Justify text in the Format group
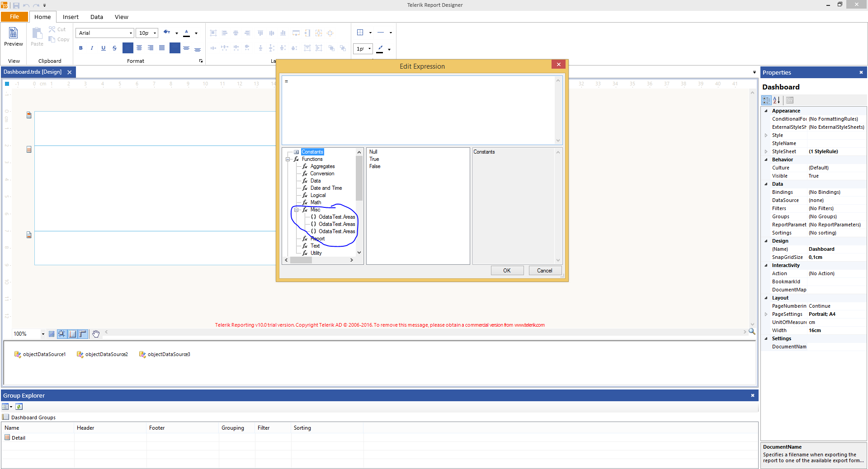 [162, 48]
